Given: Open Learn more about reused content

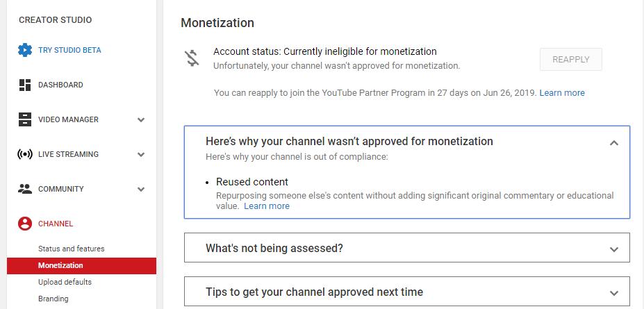Looking at the screenshot, I should 267,206.
